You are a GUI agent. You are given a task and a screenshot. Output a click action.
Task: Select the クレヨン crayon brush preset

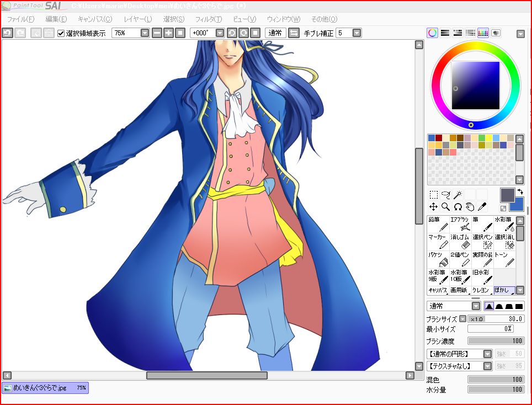click(x=482, y=290)
